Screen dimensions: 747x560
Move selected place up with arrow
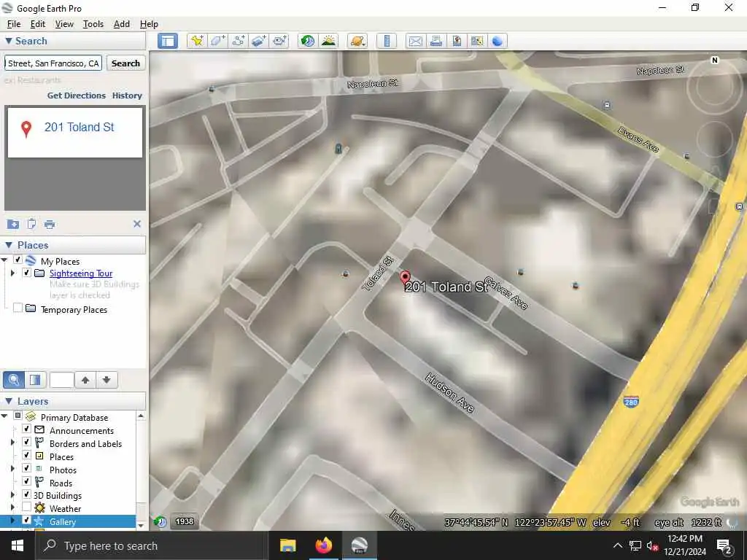pos(85,380)
